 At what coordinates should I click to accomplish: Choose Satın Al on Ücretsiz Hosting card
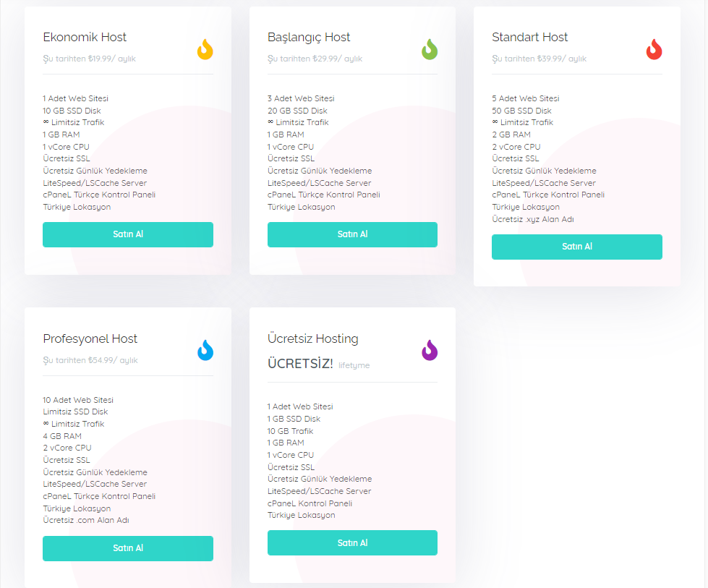point(352,542)
